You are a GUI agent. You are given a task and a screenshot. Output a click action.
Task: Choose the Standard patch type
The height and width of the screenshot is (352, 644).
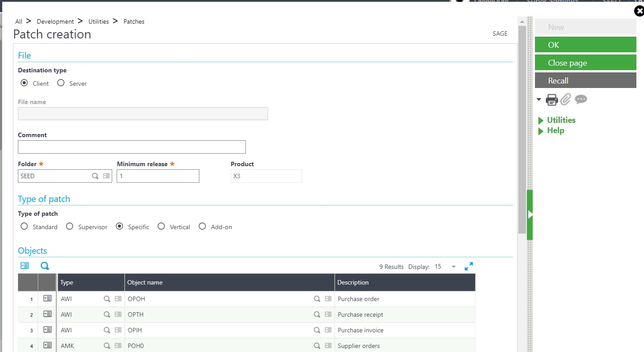tap(24, 226)
